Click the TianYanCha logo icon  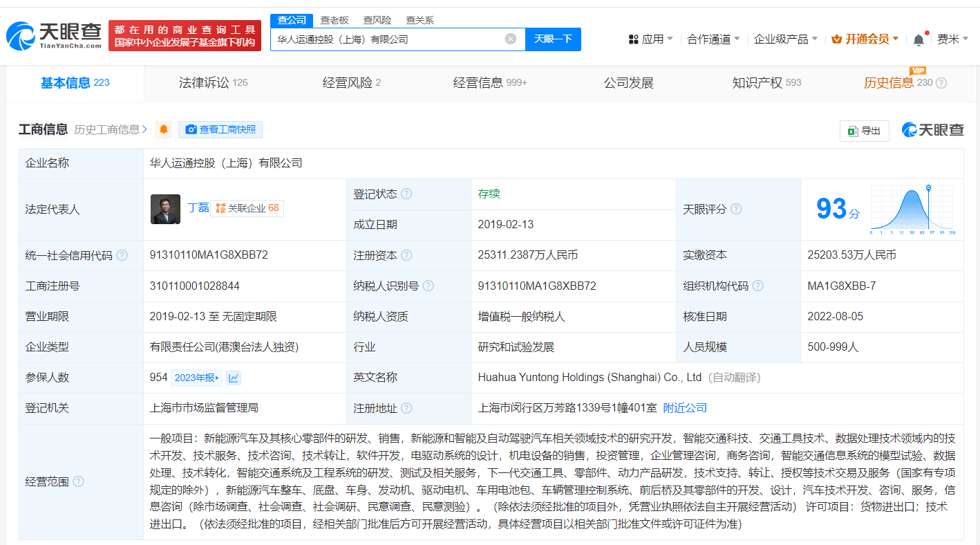pyautogui.click(x=21, y=35)
